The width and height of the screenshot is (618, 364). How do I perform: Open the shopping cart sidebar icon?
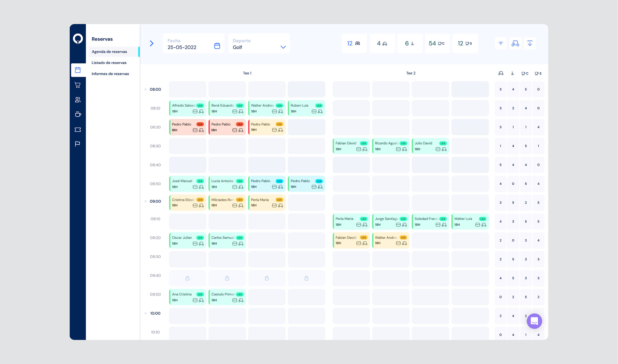78,85
